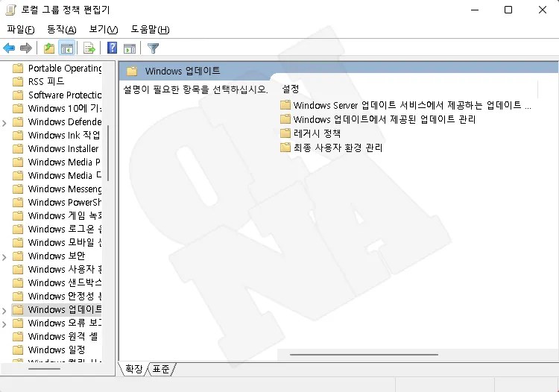
Task: Expand the Windows Defender tree node
Action: coord(4,123)
